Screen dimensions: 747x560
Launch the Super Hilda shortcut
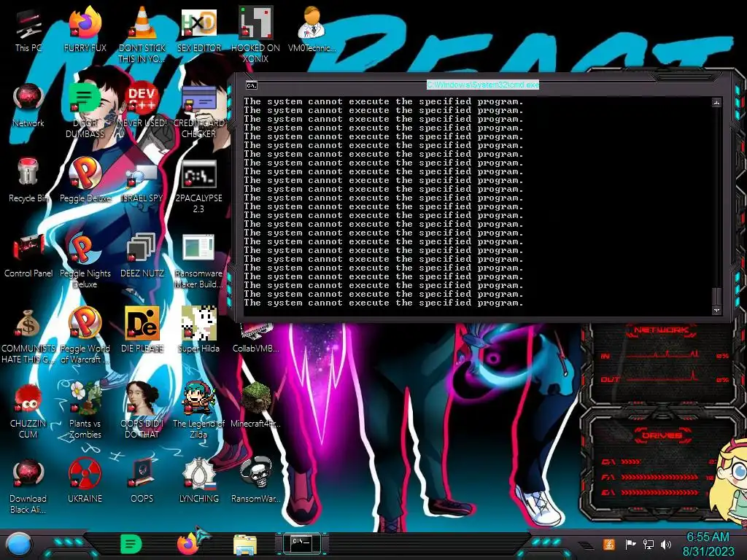pyautogui.click(x=198, y=330)
